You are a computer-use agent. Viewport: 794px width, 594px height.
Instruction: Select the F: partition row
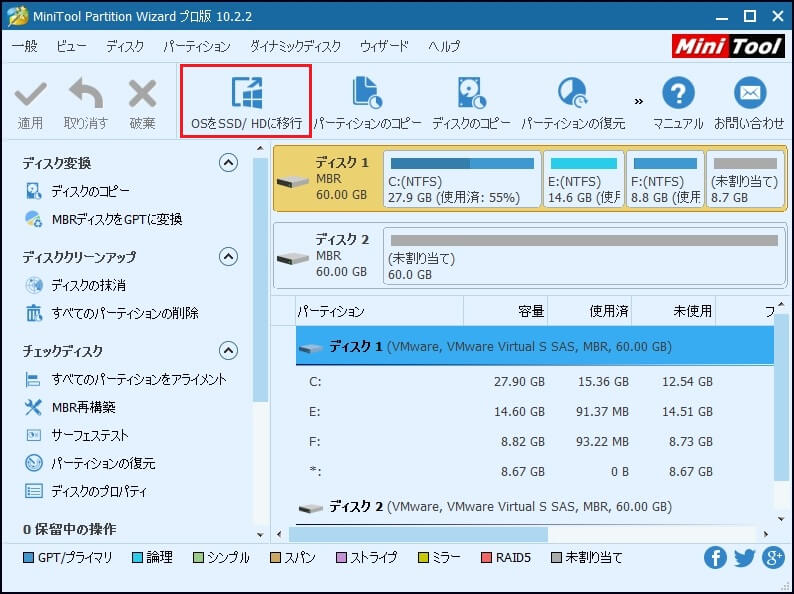pyautogui.click(x=535, y=441)
